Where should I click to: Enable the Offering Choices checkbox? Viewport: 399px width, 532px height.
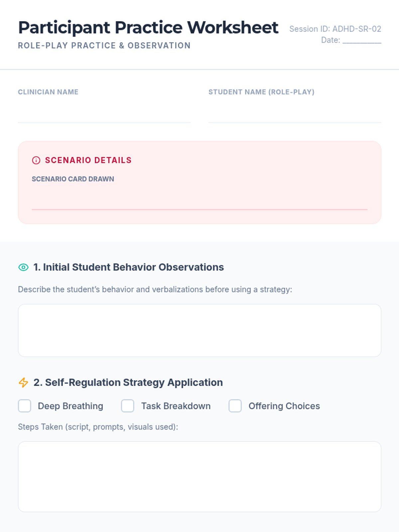(x=235, y=406)
